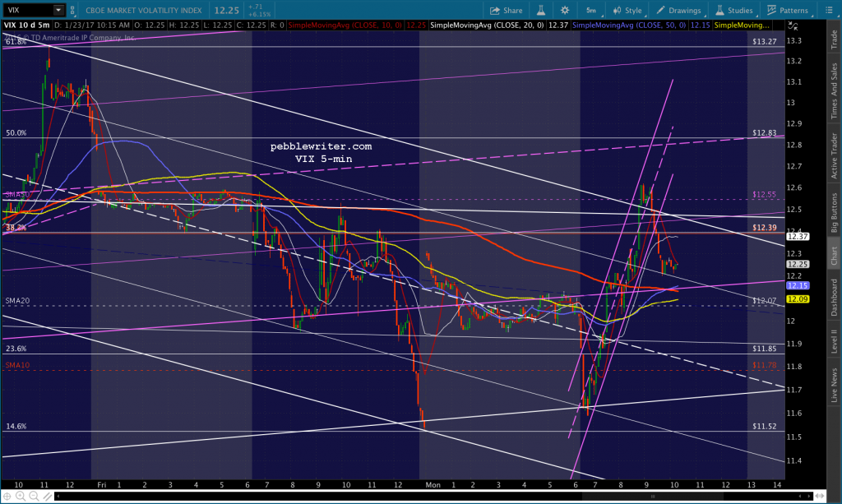Click the crosshair pan tool icon
Image resolution: width=842 pixels, height=504 pixels.
(x=7, y=497)
